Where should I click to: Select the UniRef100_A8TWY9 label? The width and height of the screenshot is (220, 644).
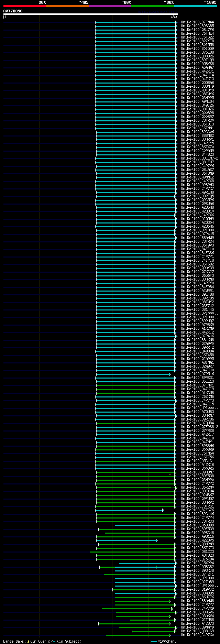click(x=197, y=90)
